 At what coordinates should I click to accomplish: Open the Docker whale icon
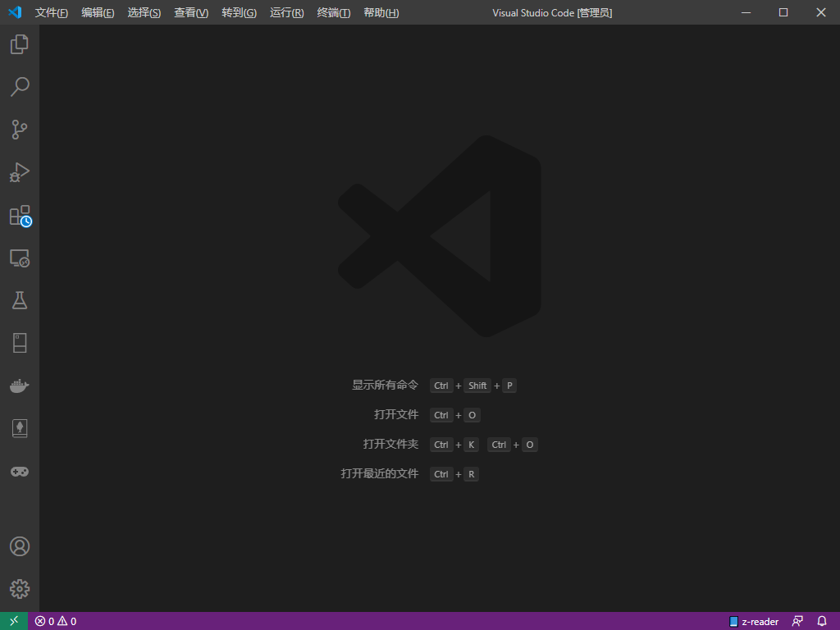20,386
